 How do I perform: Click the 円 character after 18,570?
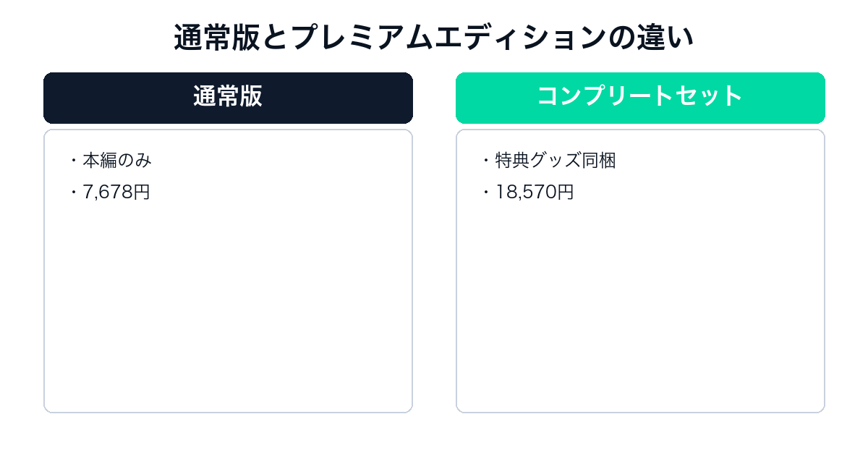click(x=566, y=192)
